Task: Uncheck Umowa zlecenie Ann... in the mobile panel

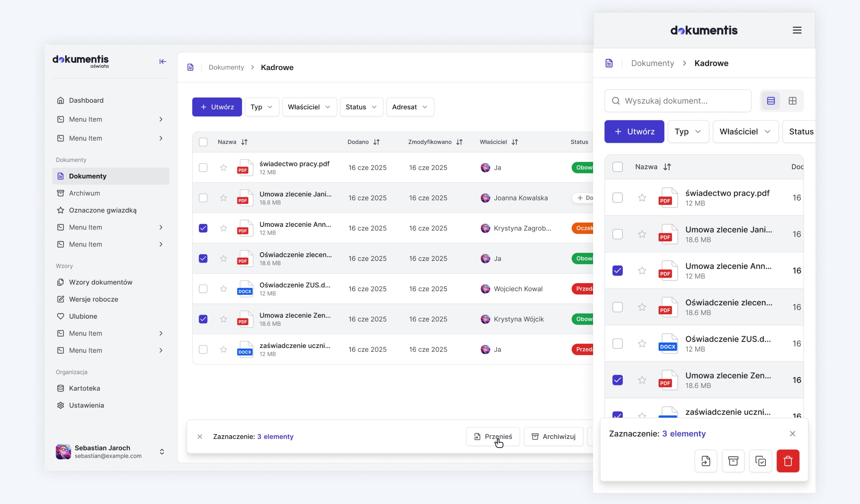Action: (618, 271)
